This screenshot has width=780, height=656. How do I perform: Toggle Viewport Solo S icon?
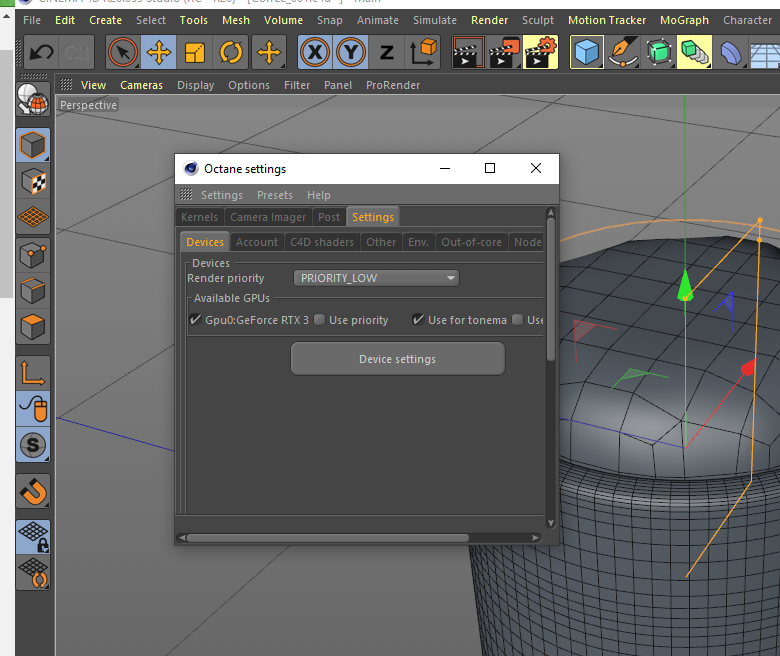33,445
